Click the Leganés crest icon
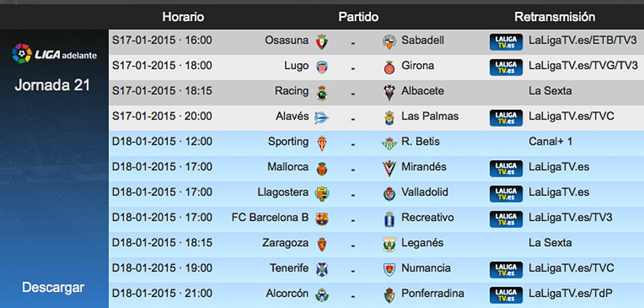644x308 pixels. [389, 244]
